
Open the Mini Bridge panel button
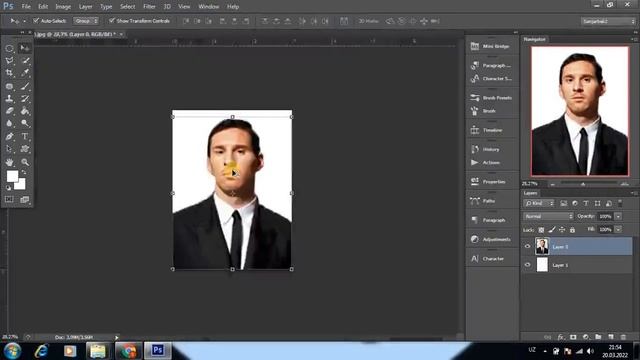(491, 46)
